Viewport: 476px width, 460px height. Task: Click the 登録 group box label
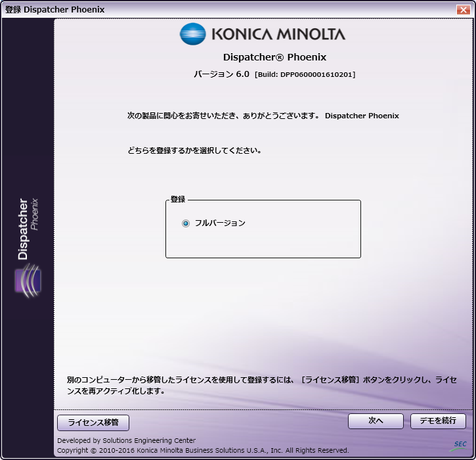[177, 199]
